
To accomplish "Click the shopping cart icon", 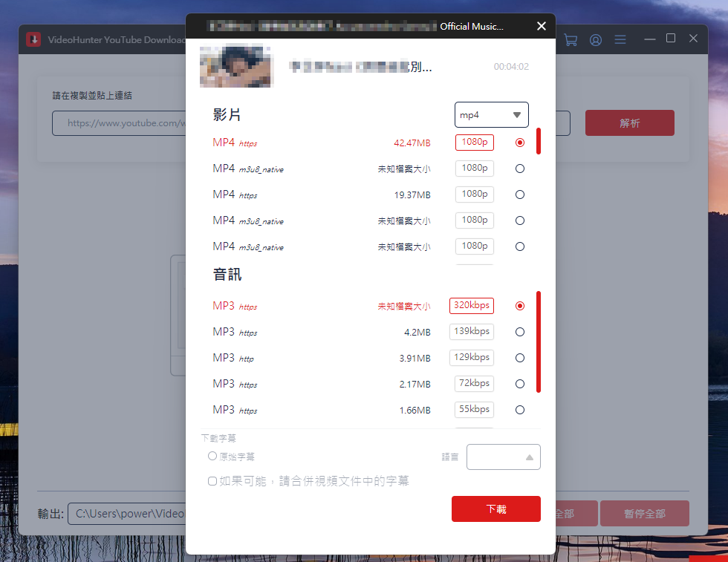I will [571, 40].
